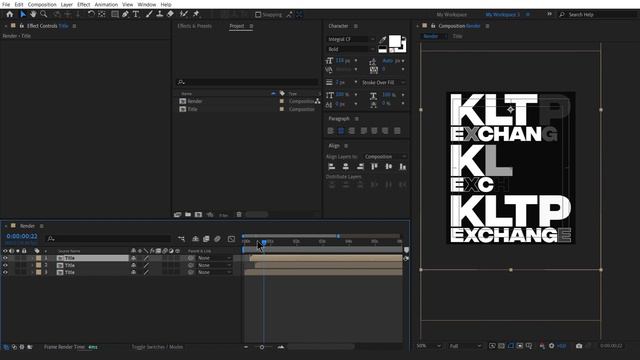Toggle motion blur switch in timeline header
Screen dimensions: 640x360
coord(217,239)
